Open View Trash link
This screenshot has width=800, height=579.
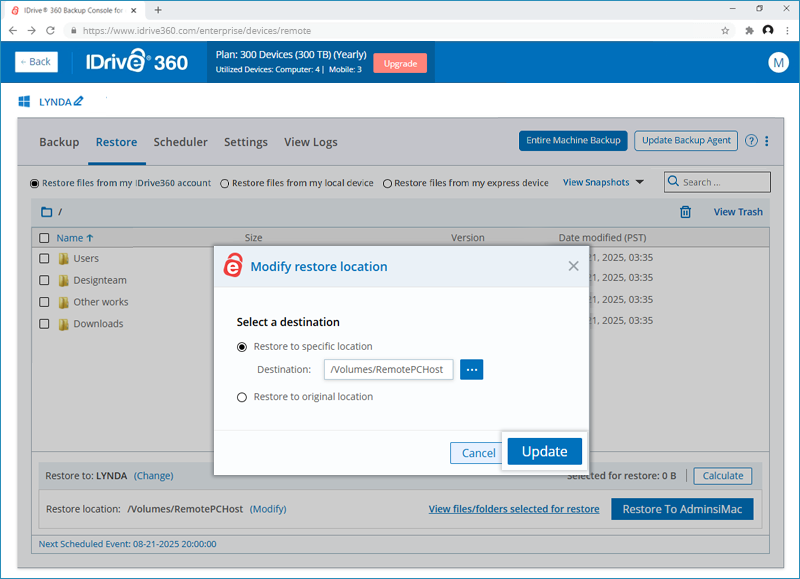click(738, 212)
